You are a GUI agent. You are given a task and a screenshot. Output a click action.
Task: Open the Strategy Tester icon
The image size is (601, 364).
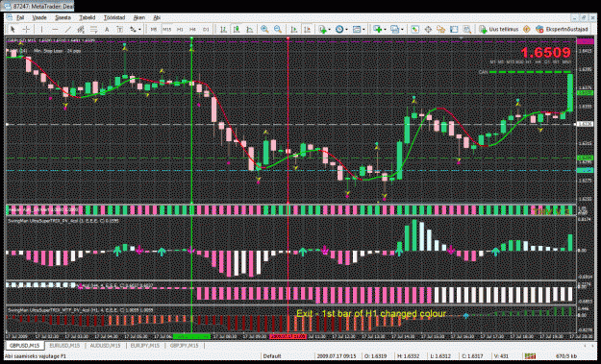tap(466, 29)
